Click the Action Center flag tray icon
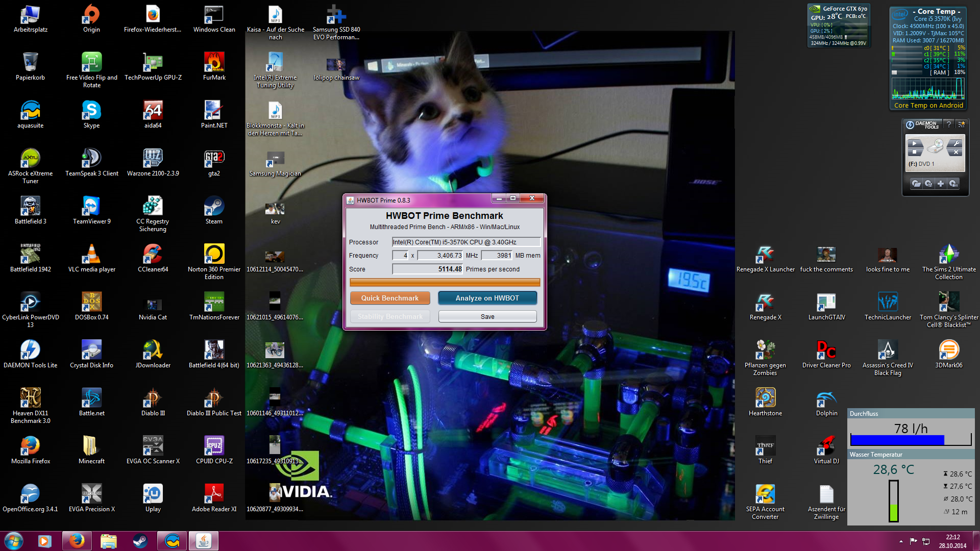Screen dimensions: 980x551 tap(914, 541)
